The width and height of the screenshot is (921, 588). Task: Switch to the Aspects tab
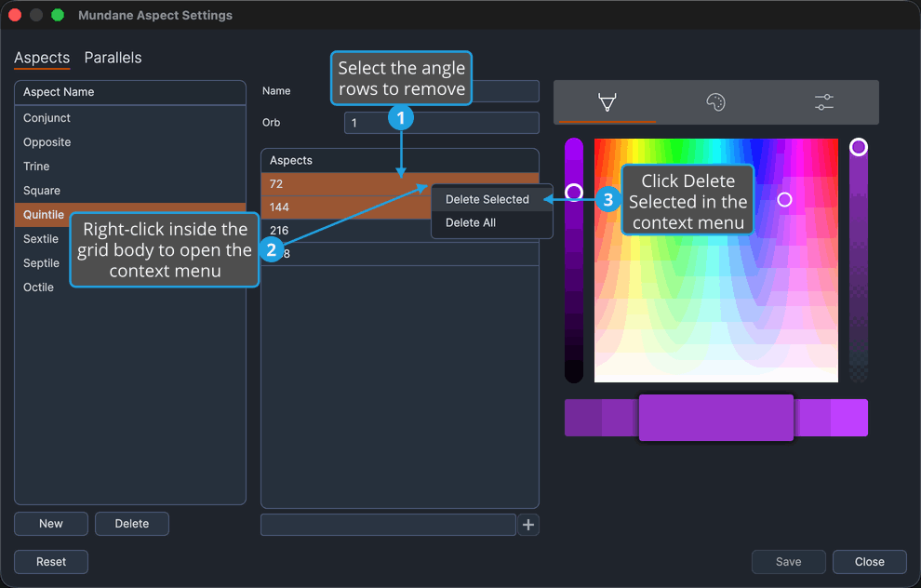coord(42,58)
